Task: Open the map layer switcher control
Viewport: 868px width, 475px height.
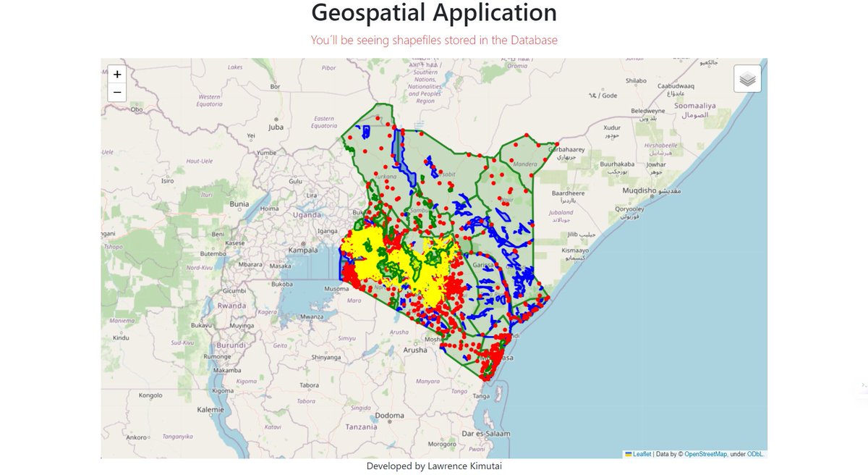Action: (x=748, y=78)
